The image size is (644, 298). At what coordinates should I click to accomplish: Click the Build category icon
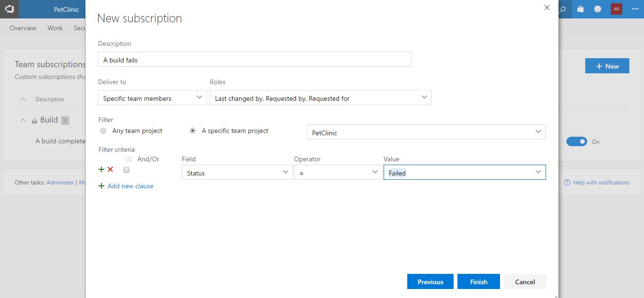coord(35,121)
